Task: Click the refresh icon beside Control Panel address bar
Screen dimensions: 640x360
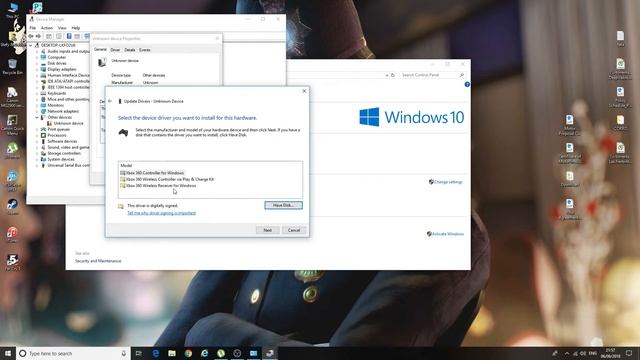Action: 393,75
